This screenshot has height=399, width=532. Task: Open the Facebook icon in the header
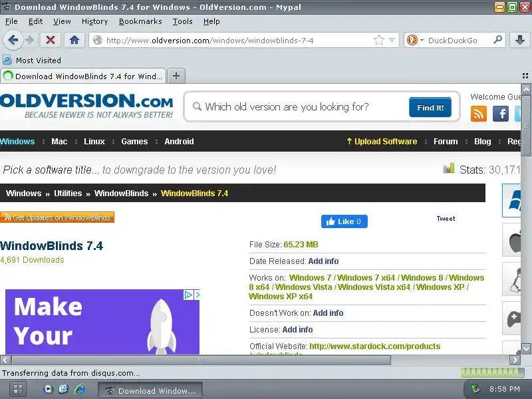tap(501, 113)
